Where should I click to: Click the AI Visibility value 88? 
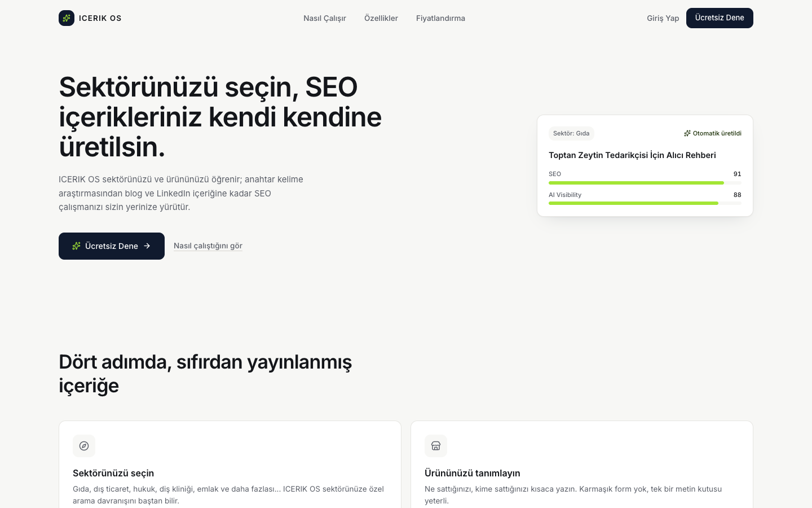click(x=738, y=195)
